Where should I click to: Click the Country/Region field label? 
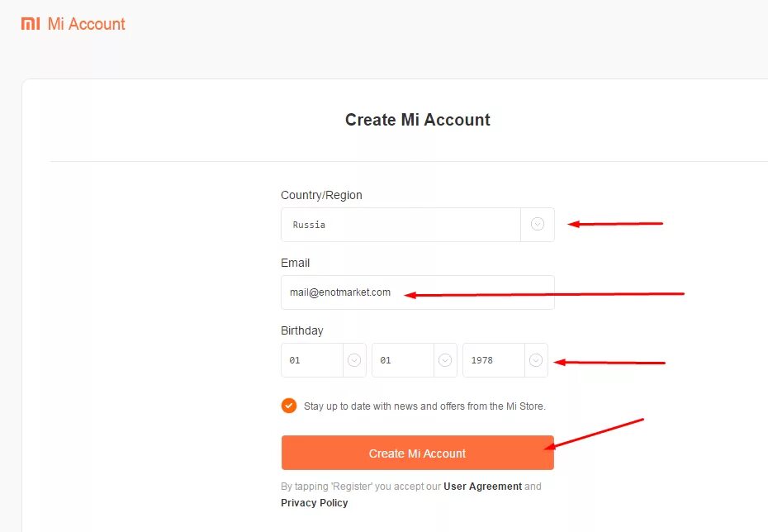321,195
